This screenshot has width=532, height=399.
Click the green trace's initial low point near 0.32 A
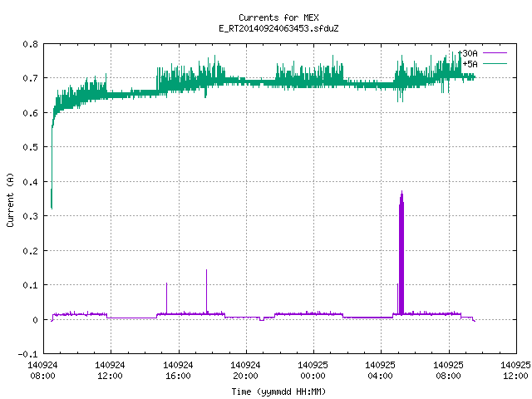click(52, 208)
